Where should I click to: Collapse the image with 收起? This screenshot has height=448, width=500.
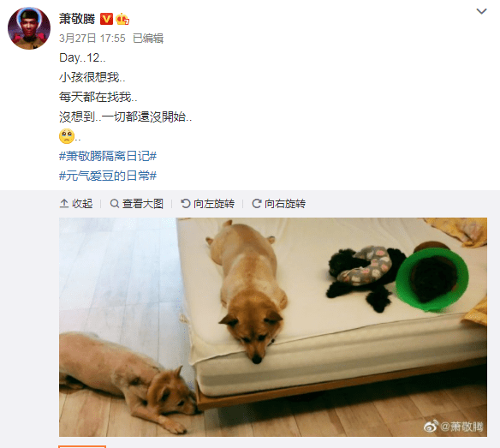[x=76, y=204]
